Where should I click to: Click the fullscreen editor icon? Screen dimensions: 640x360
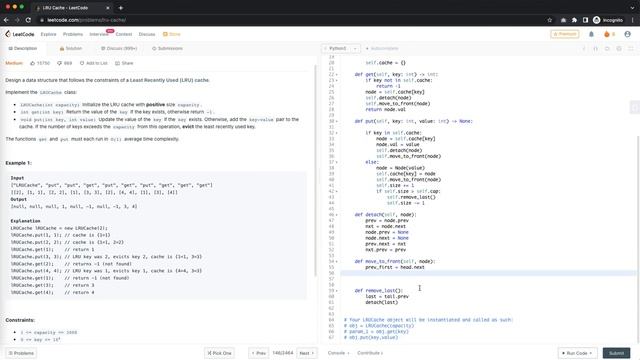click(x=631, y=49)
